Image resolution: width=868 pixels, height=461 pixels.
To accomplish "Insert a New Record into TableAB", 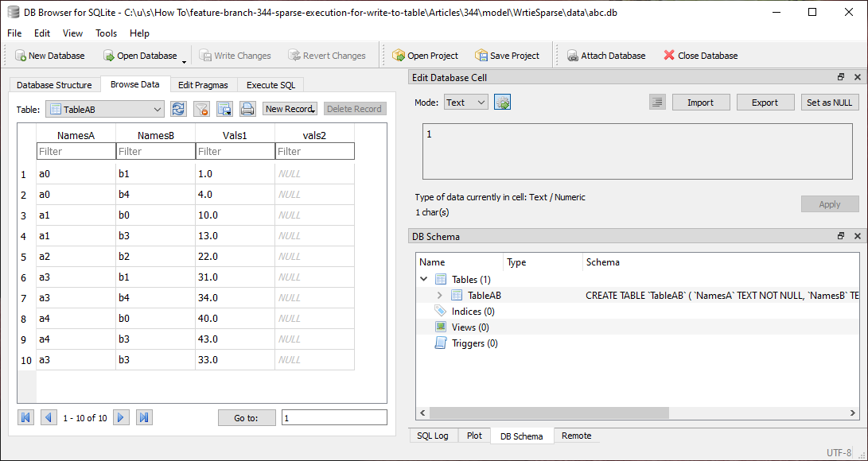I will click(x=289, y=108).
